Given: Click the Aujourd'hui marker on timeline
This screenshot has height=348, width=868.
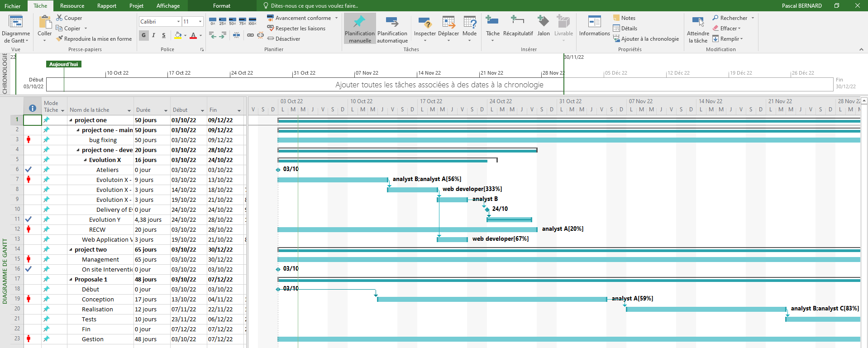Looking at the screenshot, I should [x=63, y=64].
